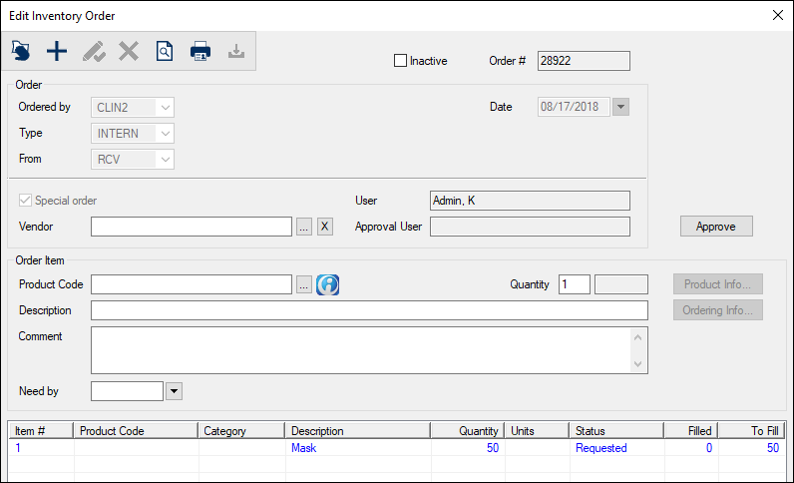
Task: Open the Date picker dropdown arrow
Action: 620,107
